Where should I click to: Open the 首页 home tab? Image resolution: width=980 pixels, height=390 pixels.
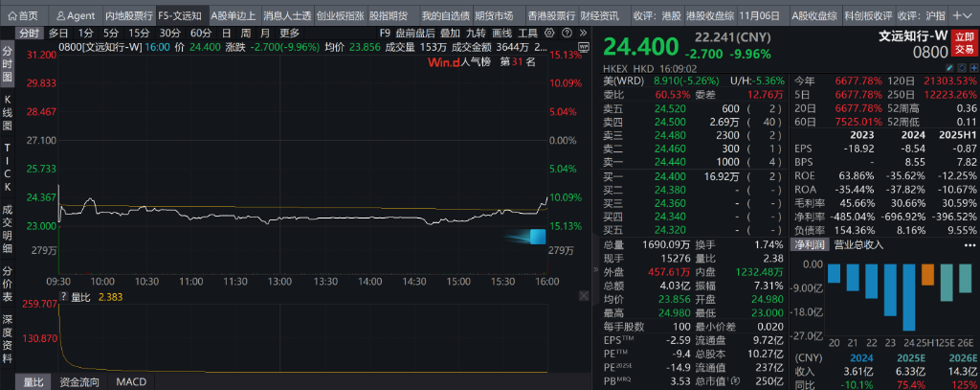(23, 16)
